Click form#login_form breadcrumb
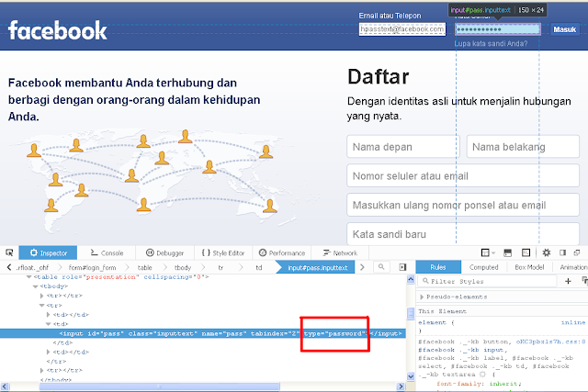Image resolution: width=588 pixels, height=392 pixels. 92,267
